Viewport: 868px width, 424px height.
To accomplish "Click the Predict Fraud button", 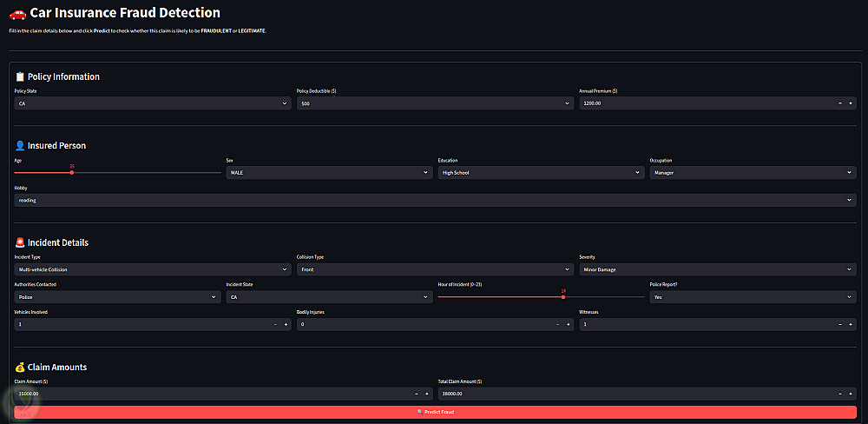I will coord(435,412).
